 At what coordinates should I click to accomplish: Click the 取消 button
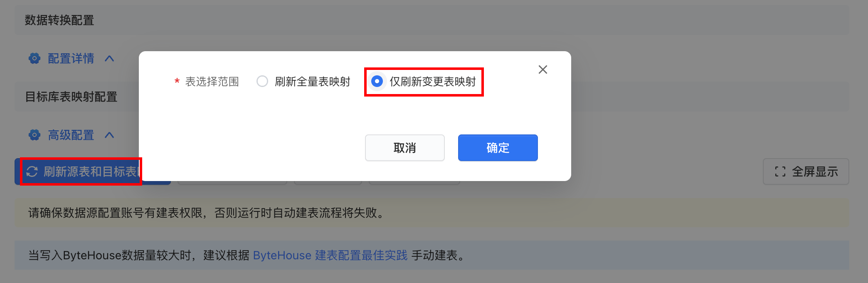pyautogui.click(x=405, y=148)
